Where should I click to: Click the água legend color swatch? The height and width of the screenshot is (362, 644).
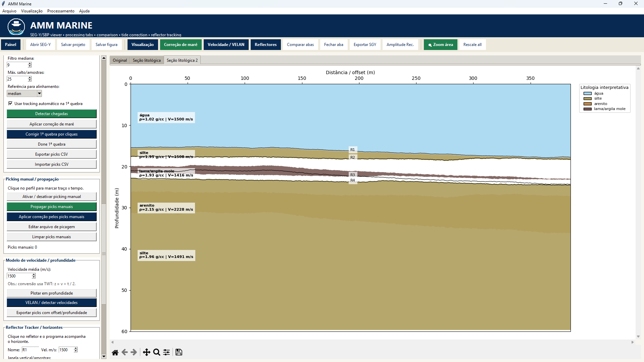pyautogui.click(x=587, y=94)
